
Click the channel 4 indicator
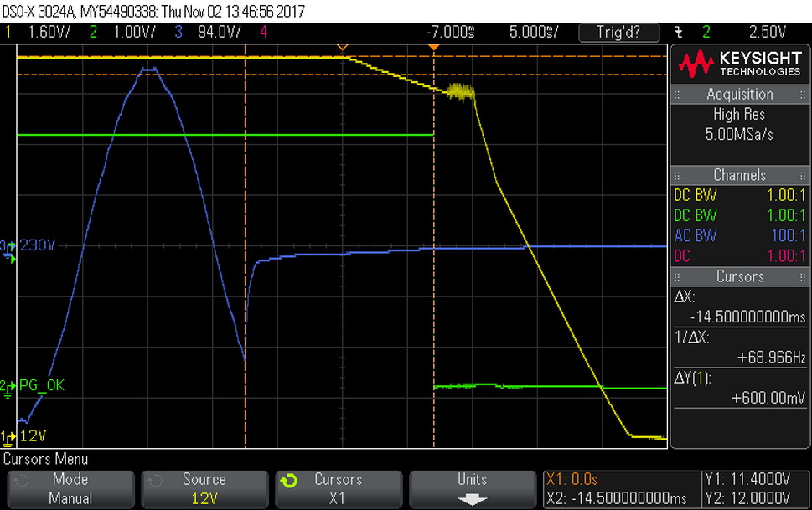tap(264, 32)
